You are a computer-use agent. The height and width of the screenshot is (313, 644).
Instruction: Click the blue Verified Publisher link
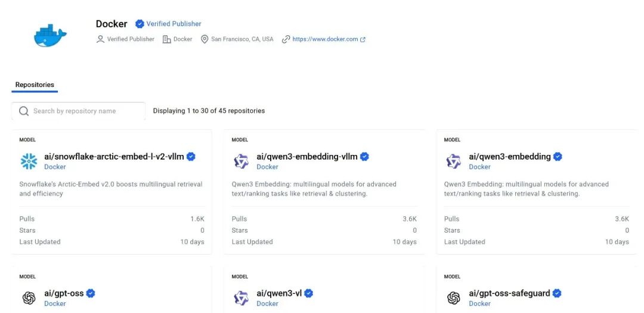tap(174, 24)
